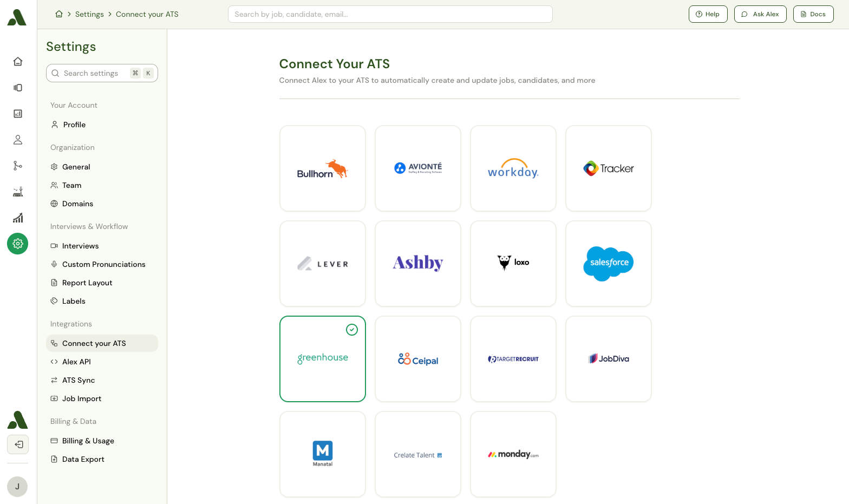Viewport: 849px width, 504px height.
Task: Select the Lever ATS card
Action: (x=323, y=264)
